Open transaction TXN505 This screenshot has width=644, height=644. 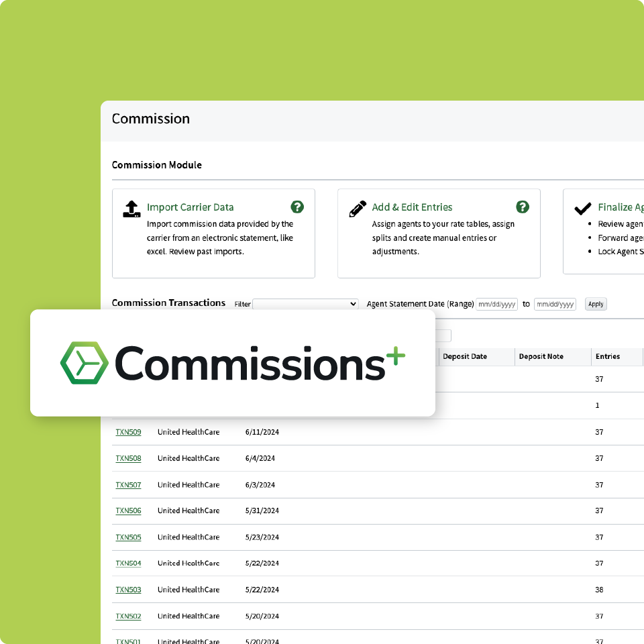(128, 537)
